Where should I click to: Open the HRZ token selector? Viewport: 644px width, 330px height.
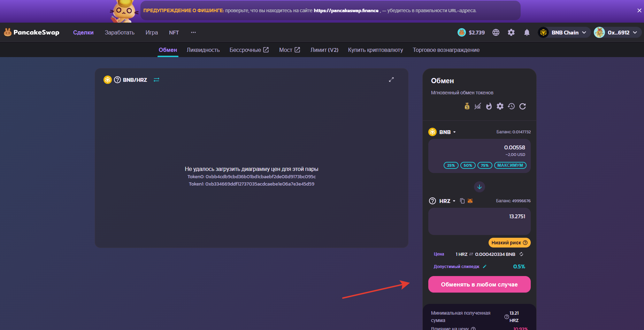tap(442, 201)
